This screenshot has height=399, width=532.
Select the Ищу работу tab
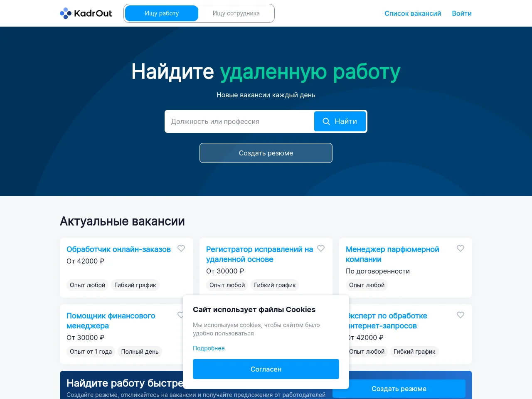tap(162, 13)
